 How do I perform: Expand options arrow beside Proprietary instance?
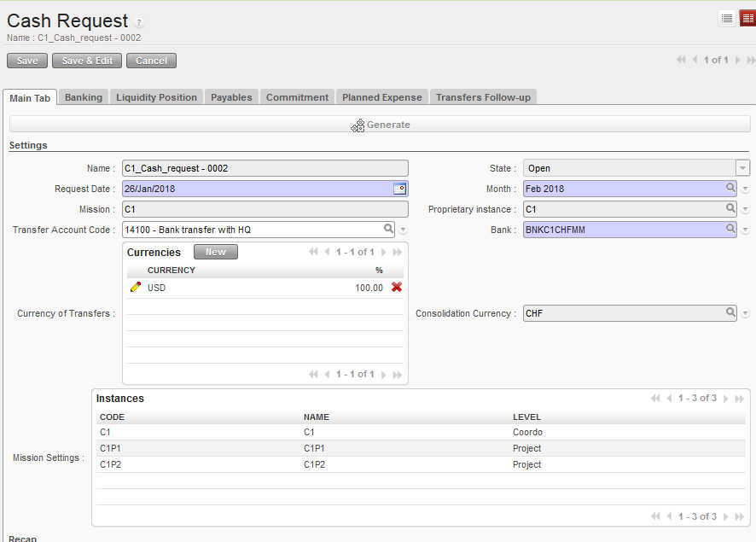pyautogui.click(x=745, y=210)
